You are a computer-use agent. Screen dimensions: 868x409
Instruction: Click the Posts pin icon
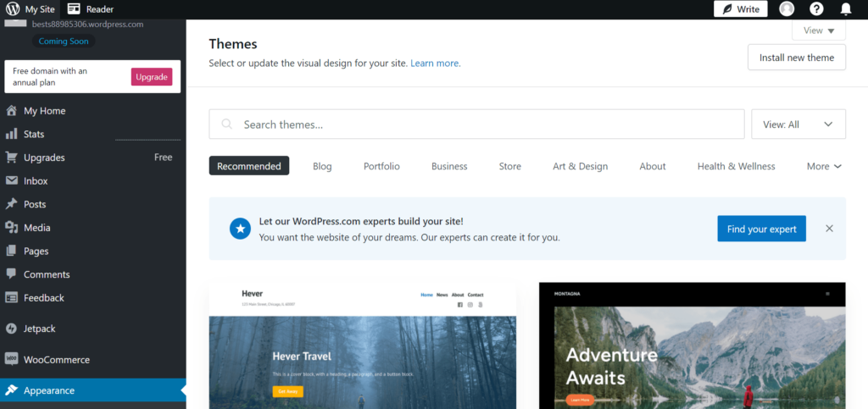pos(11,204)
